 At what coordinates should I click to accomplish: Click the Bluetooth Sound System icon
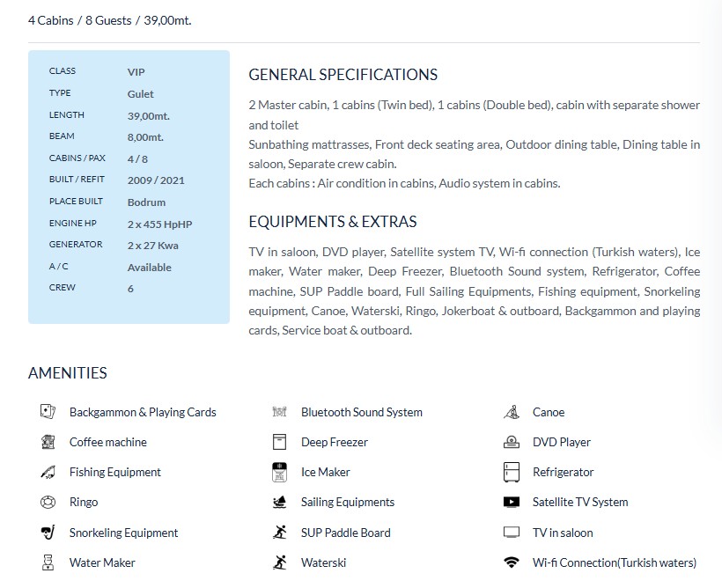coord(280,411)
